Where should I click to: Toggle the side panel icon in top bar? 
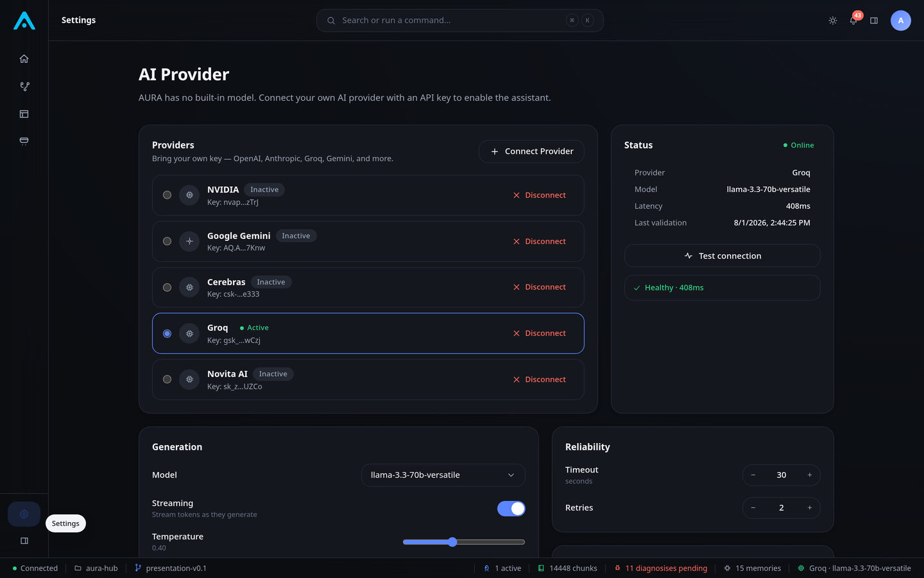click(x=874, y=21)
